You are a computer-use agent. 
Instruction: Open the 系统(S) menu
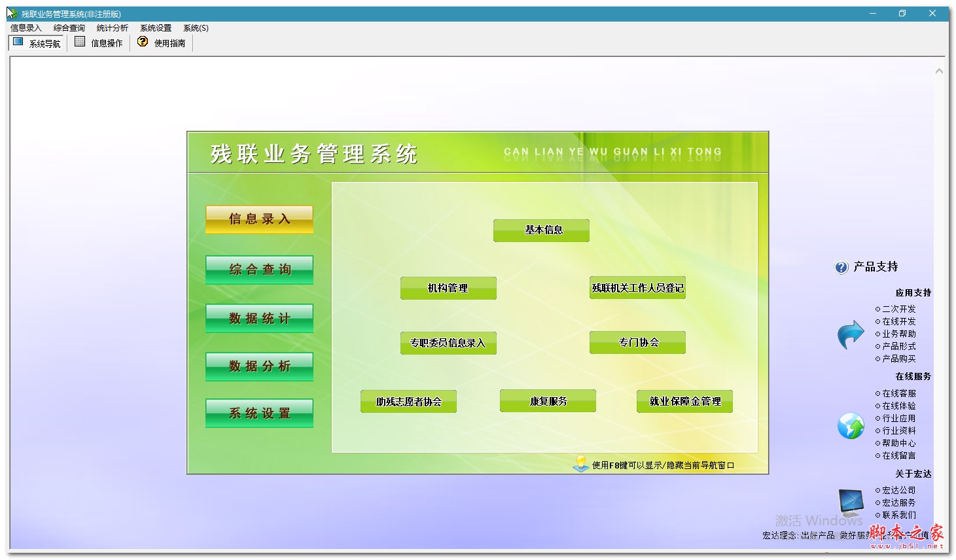tap(194, 27)
